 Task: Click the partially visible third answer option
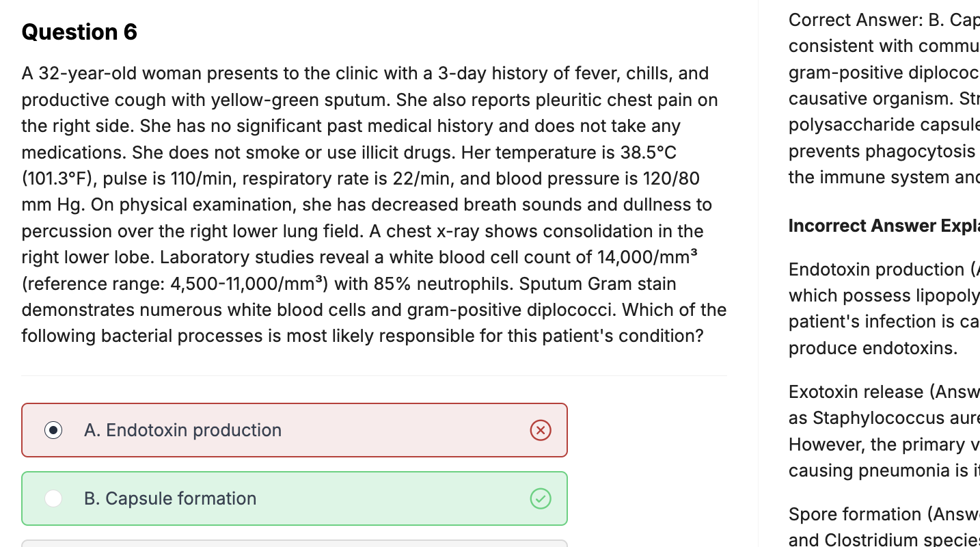[x=295, y=544]
